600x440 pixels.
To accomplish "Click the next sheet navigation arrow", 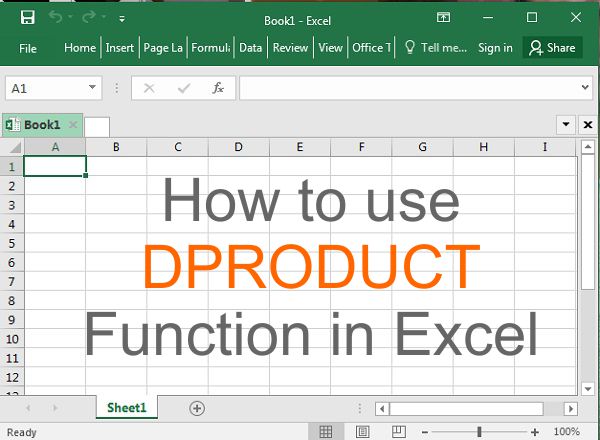I will [x=55, y=408].
